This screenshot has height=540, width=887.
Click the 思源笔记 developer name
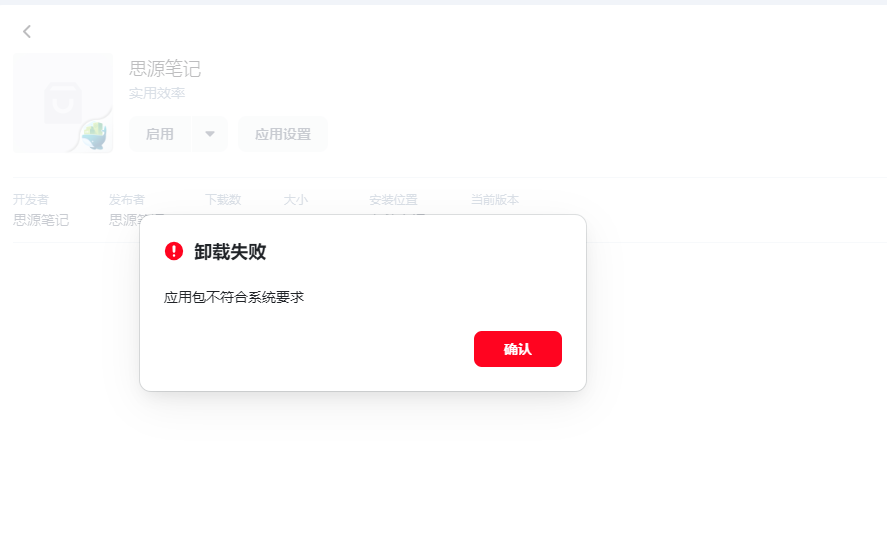pos(41,220)
